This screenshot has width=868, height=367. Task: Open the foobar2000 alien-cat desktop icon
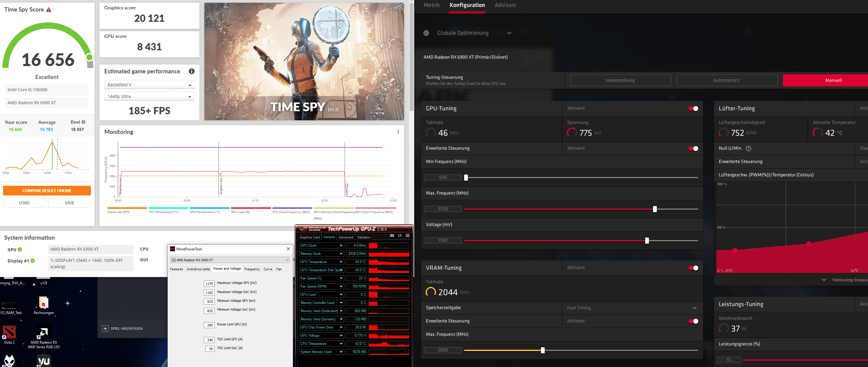point(9,361)
